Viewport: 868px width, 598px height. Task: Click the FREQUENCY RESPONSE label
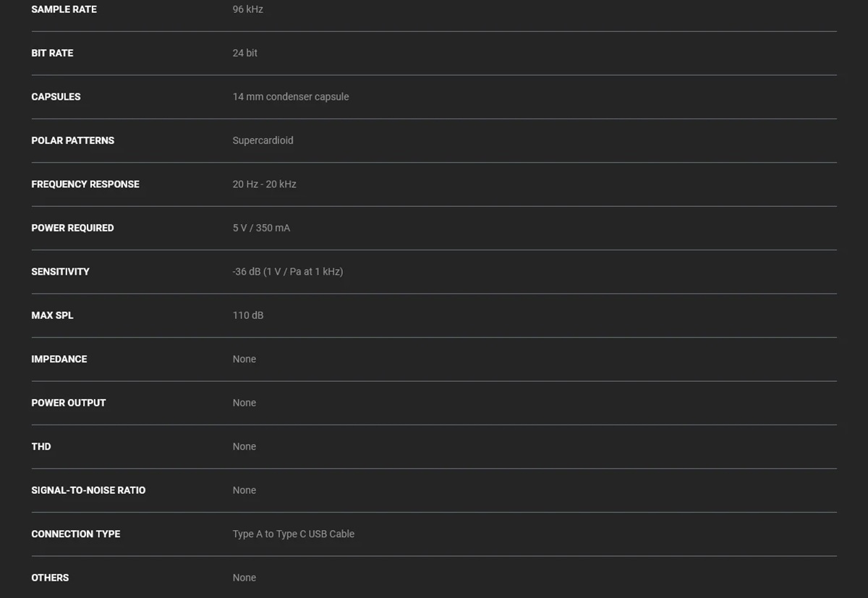point(85,184)
